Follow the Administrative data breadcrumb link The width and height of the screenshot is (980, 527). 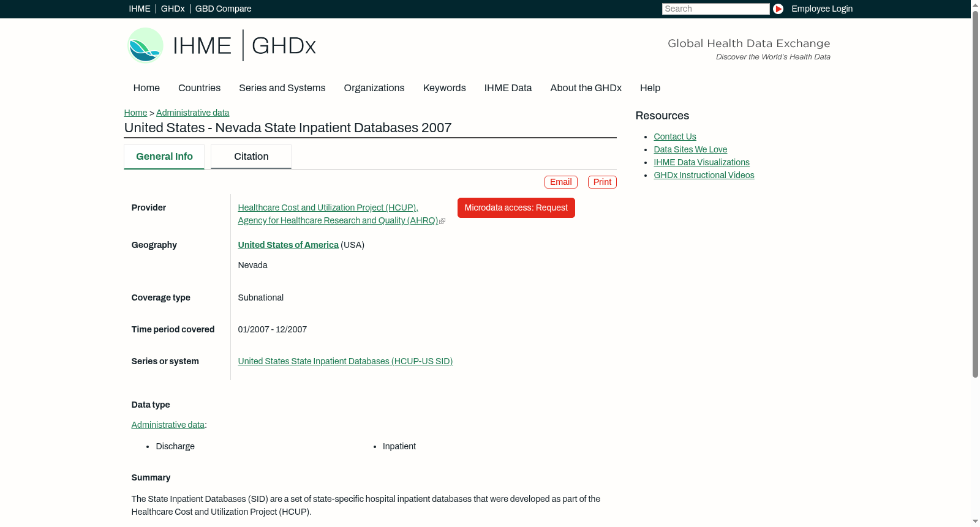pyautogui.click(x=192, y=113)
